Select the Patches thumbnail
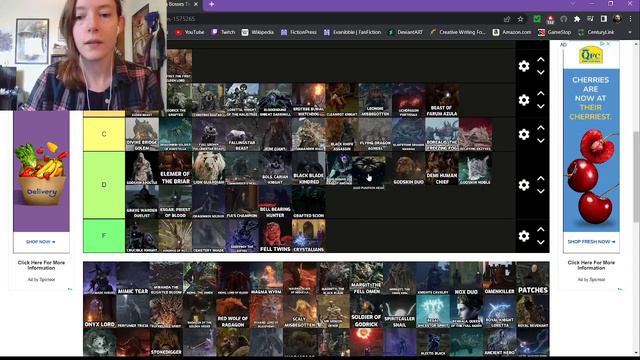Screen dimensions: 640x360 click(x=533, y=278)
